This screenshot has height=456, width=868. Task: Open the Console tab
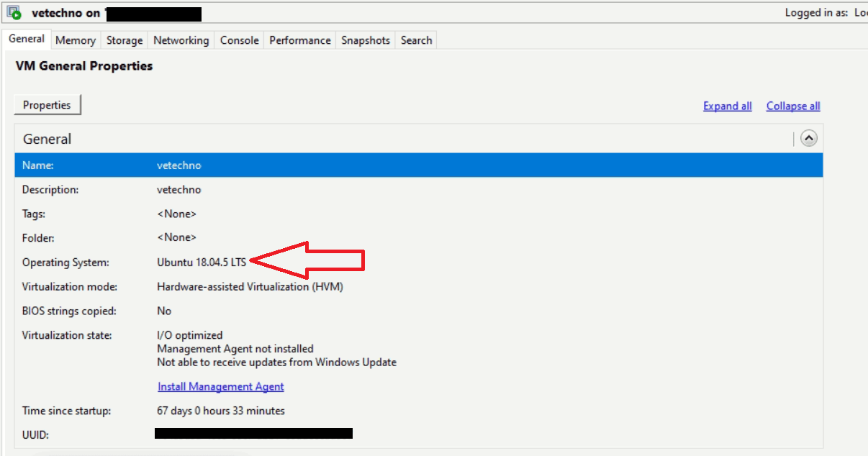point(239,40)
